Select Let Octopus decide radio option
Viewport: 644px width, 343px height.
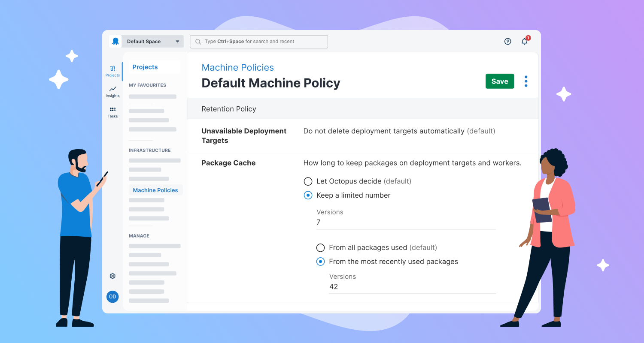(x=308, y=181)
